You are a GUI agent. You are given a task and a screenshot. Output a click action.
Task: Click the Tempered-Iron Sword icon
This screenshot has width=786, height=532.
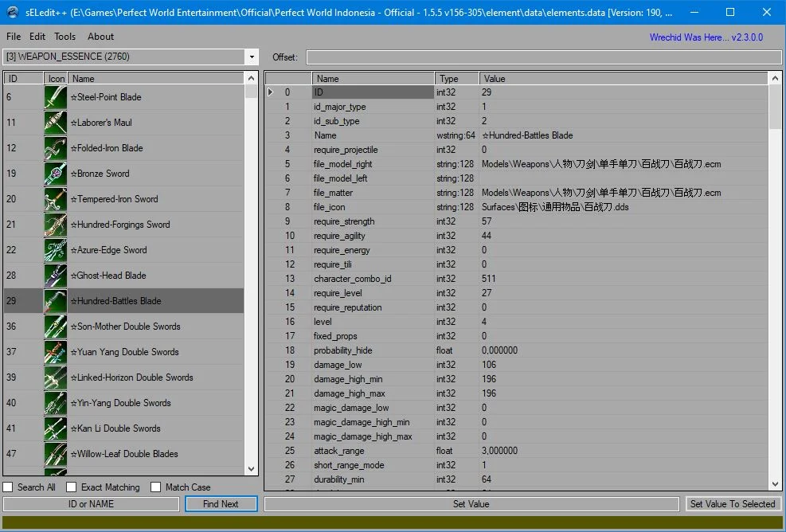(x=55, y=199)
